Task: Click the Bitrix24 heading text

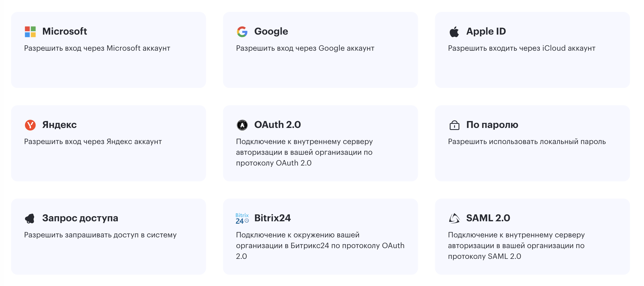Action: 273,218
